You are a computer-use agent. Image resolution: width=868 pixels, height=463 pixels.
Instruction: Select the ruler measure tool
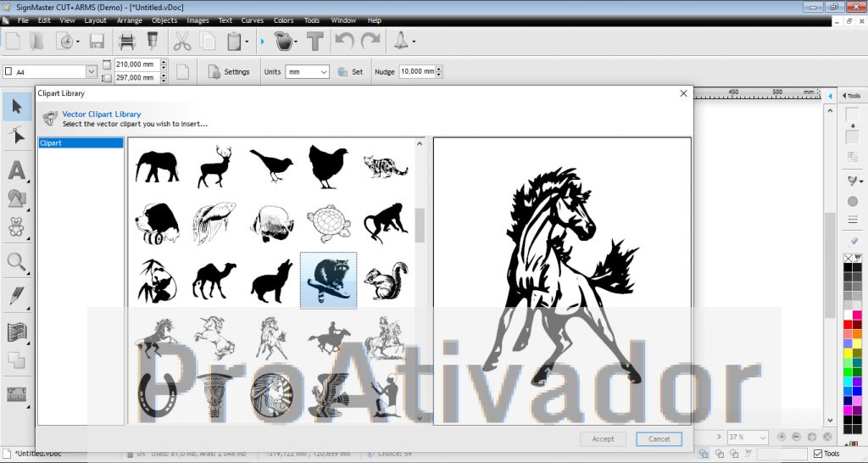(x=17, y=394)
